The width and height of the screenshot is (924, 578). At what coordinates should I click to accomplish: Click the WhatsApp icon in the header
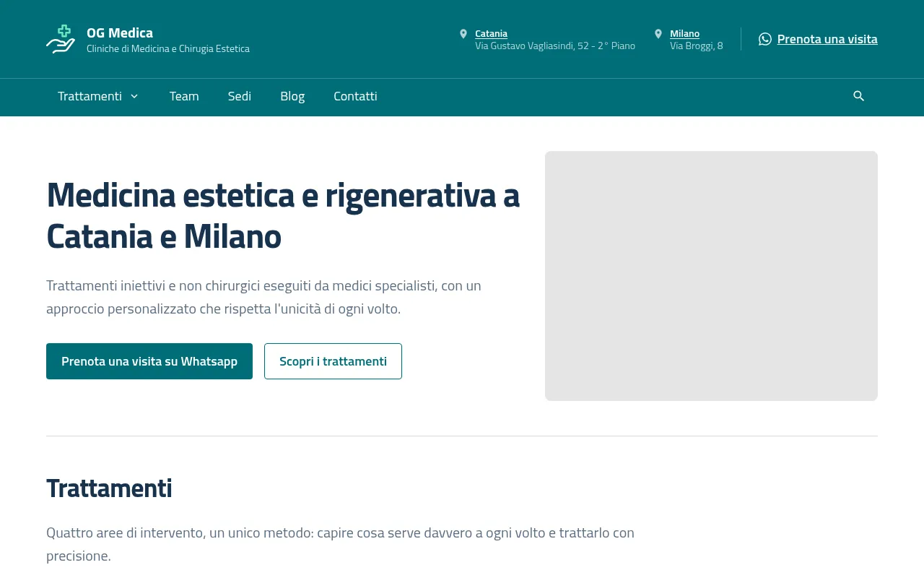point(765,39)
